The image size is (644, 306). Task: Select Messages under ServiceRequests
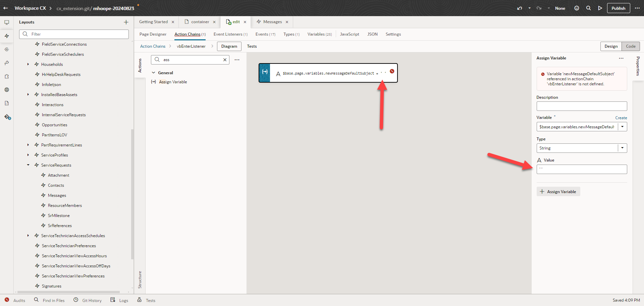pyautogui.click(x=57, y=195)
